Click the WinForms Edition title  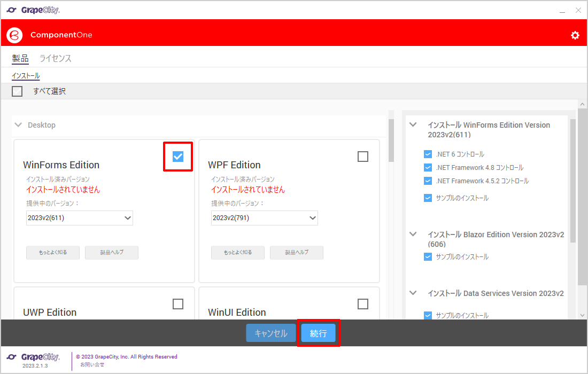(61, 165)
